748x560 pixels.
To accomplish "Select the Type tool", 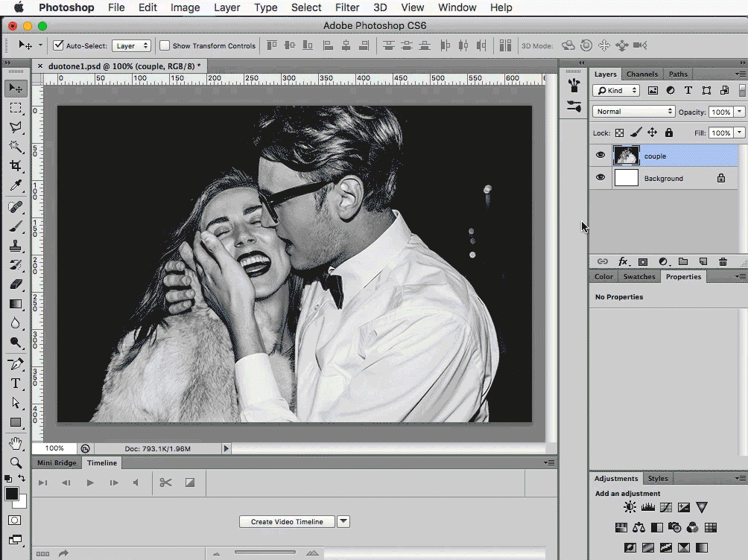I will pos(15,383).
